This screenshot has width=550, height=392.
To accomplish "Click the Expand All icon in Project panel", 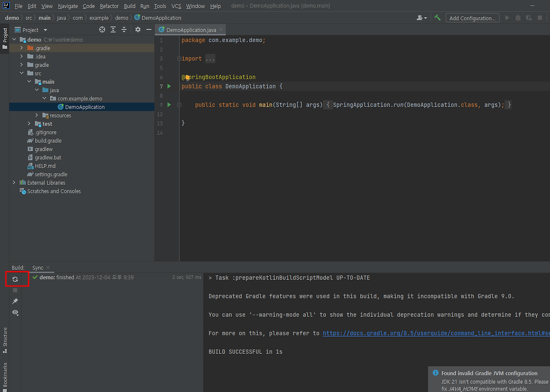I will pyautogui.click(x=113, y=30).
